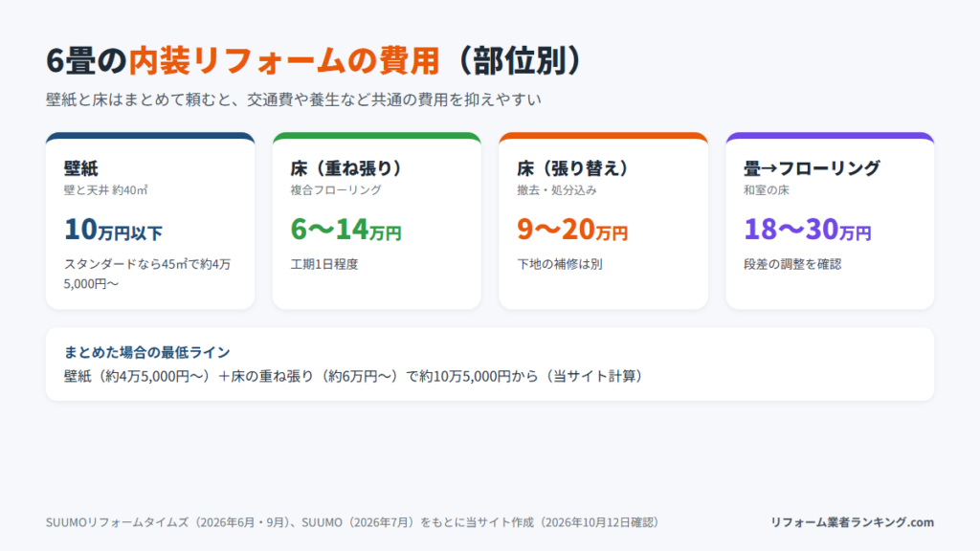Click the text 壁と天井 約40㎡
The height and width of the screenshot is (551, 980).
pyautogui.click(x=105, y=190)
